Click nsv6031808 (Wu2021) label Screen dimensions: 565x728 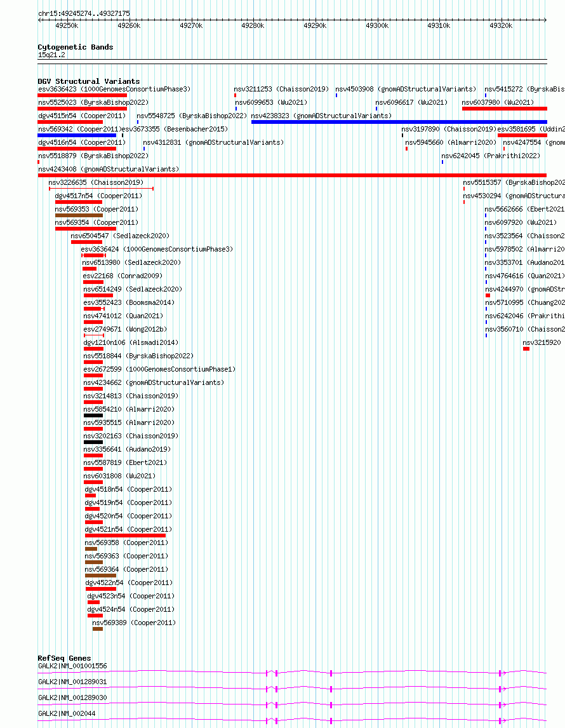(120, 476)
